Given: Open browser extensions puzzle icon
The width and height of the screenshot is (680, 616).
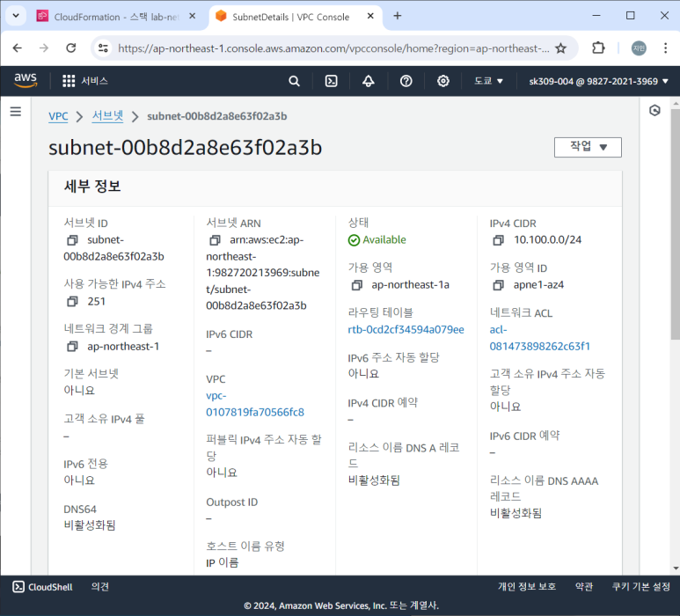Looking at the screenshot, I should coord(598,48).
